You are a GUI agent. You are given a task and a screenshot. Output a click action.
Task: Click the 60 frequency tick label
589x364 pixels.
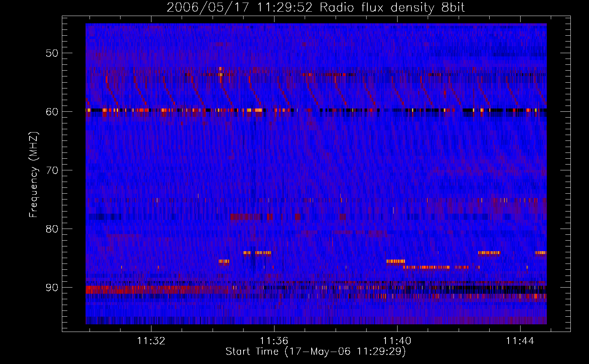pos(52,112)
